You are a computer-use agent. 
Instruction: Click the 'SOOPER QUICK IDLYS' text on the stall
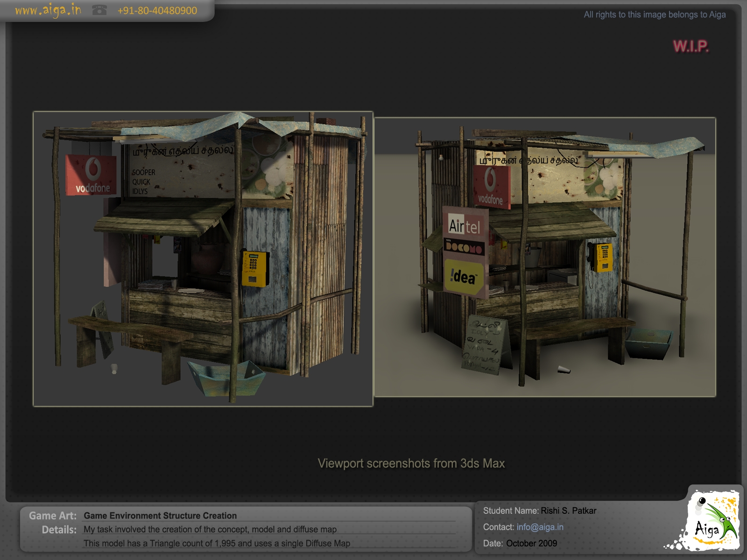point(143,182)
